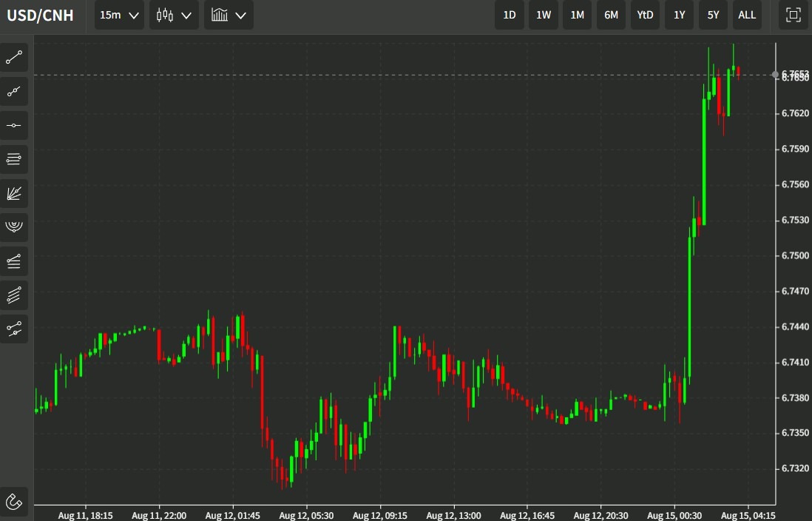
Task: Open the Fib Speed Resistance Arcs tool
Action: [14, 227]
